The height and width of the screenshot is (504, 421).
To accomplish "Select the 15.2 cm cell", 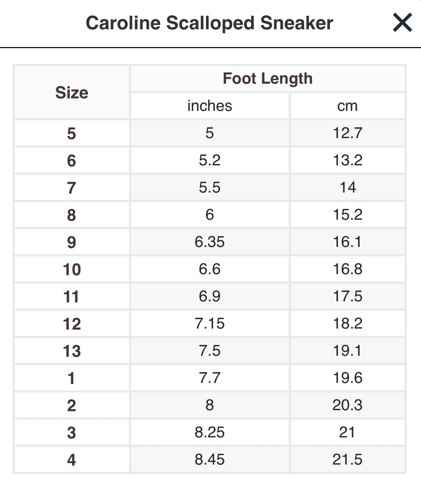I will (x=347, y=215).
